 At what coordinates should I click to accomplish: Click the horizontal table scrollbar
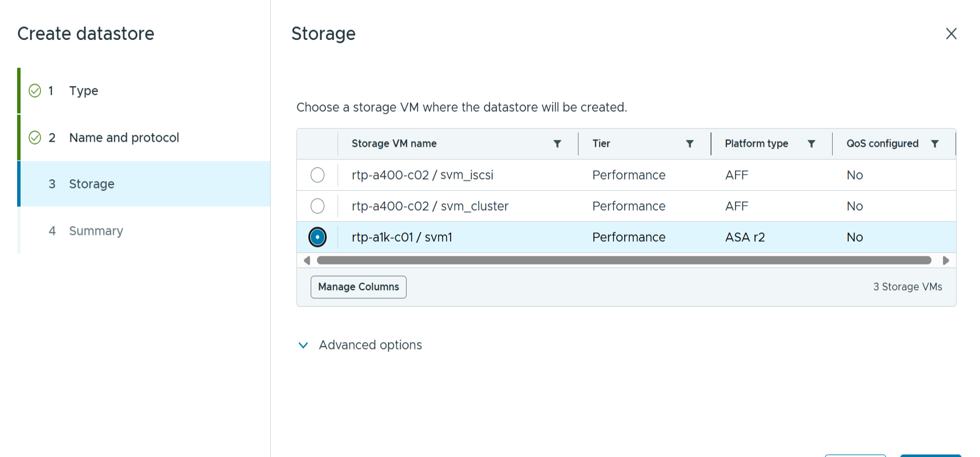[x=624, y=260]
